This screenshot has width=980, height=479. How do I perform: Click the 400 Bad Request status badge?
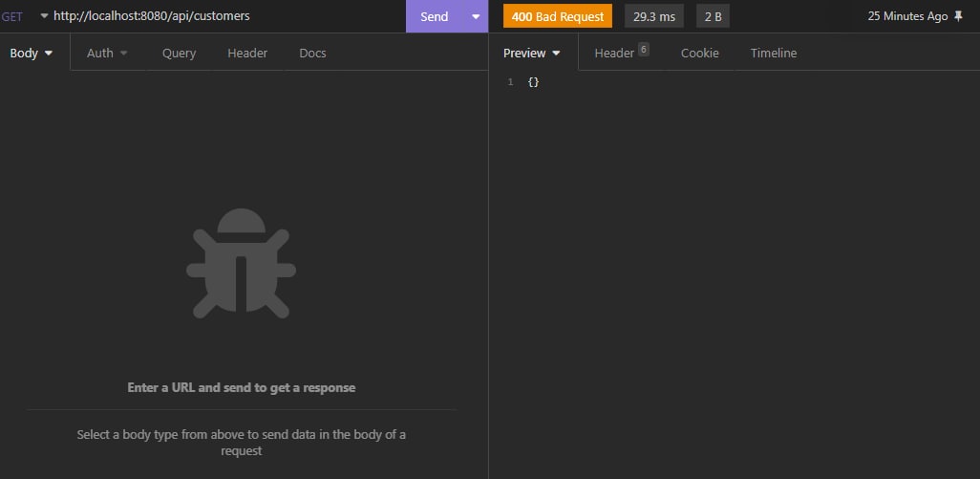[x=558, y=16]
